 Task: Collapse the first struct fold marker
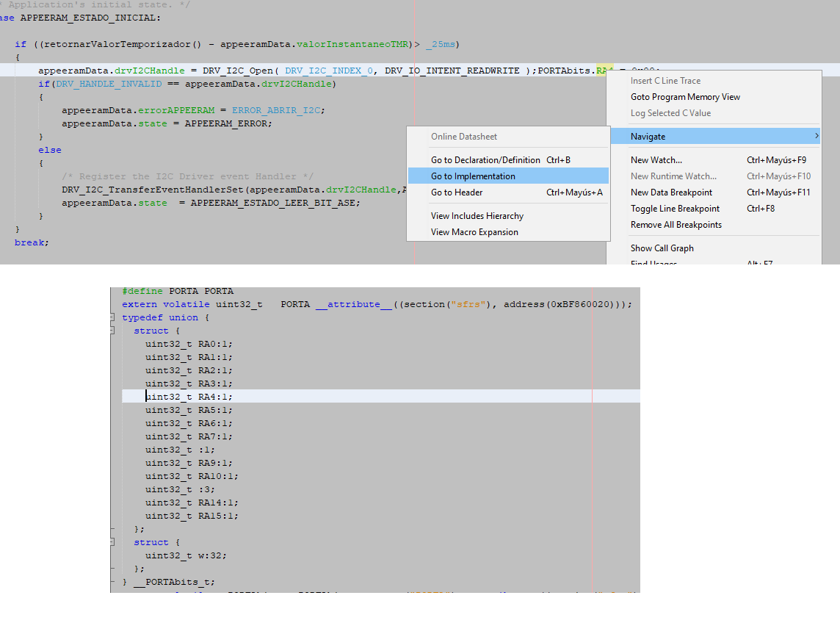(x=112, y=331)
